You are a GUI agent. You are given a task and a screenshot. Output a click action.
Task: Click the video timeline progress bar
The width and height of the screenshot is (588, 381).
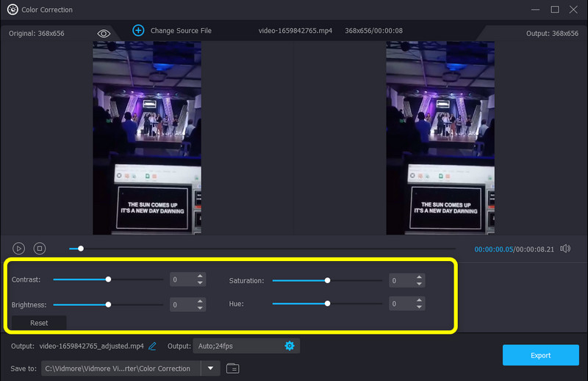265,249
